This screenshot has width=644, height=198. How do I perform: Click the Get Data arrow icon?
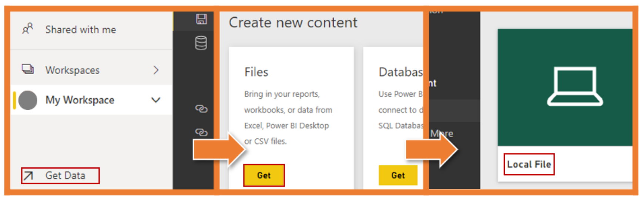pos(28,175)
